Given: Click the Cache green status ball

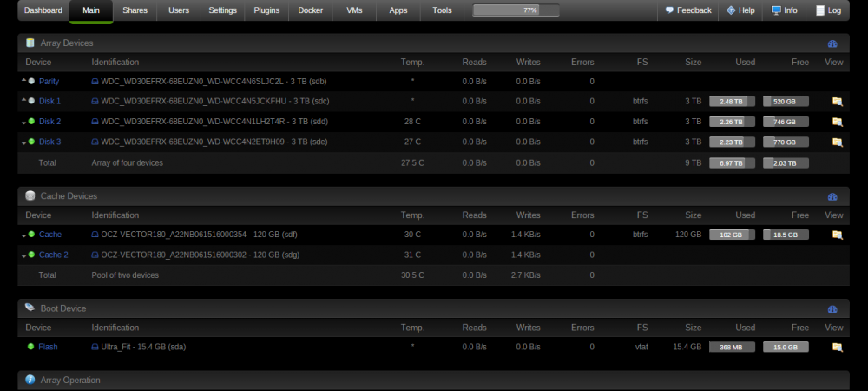Looking at the screenshot, I should pos(31,235).
